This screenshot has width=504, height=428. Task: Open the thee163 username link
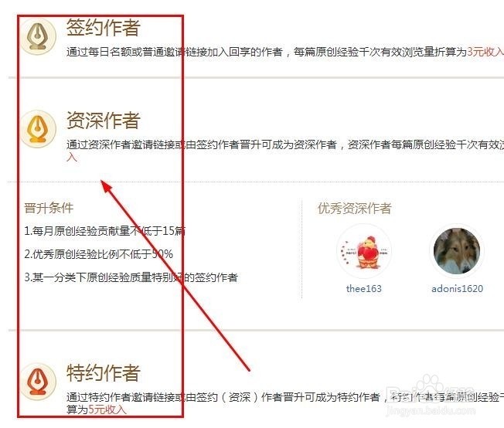click(x=364, y=288)
